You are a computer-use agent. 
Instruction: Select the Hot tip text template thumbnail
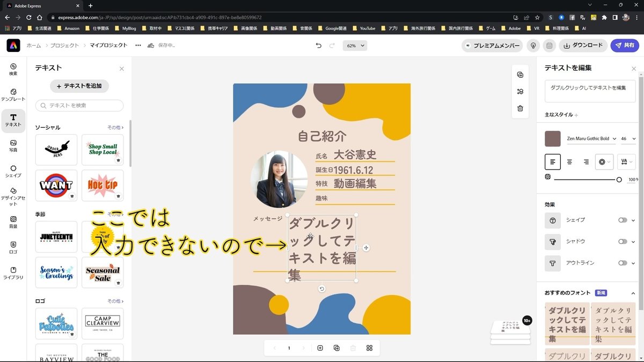pos(103,186)
